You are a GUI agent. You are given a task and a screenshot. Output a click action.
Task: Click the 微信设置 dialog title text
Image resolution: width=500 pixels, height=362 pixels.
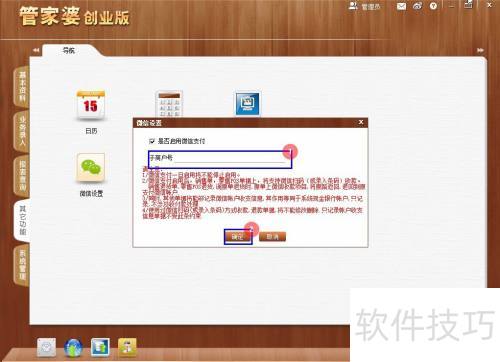point(149,123)
